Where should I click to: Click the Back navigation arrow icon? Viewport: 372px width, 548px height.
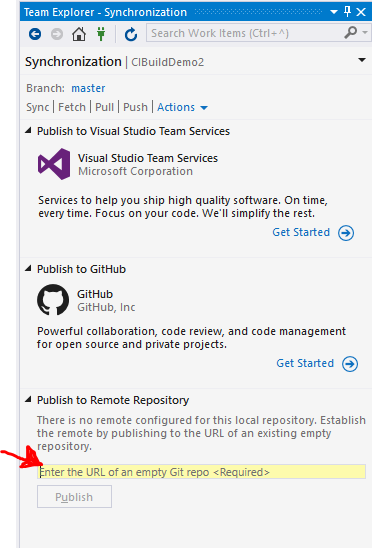coord(35,34)
